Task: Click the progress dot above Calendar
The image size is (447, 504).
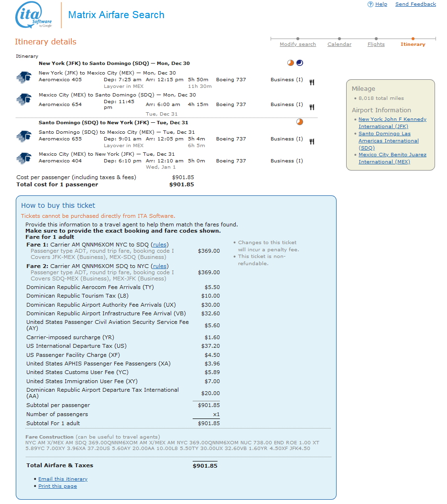Action: [339, 39]
